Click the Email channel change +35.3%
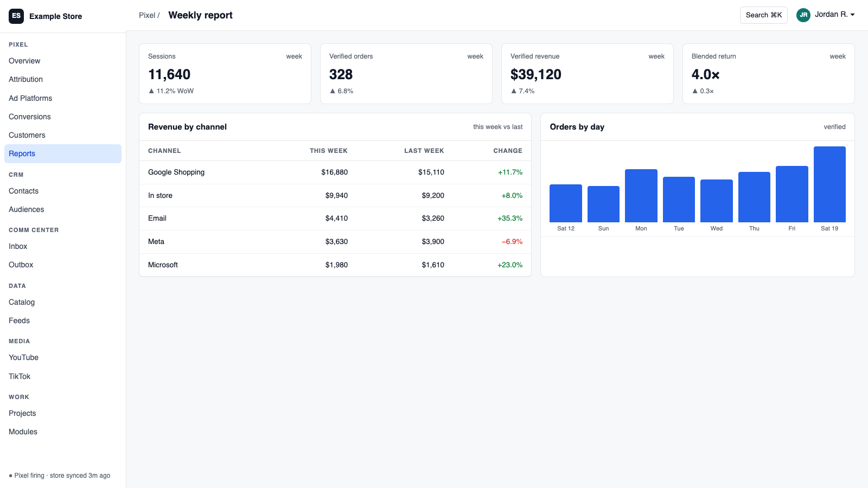 (x=510, y=219)
